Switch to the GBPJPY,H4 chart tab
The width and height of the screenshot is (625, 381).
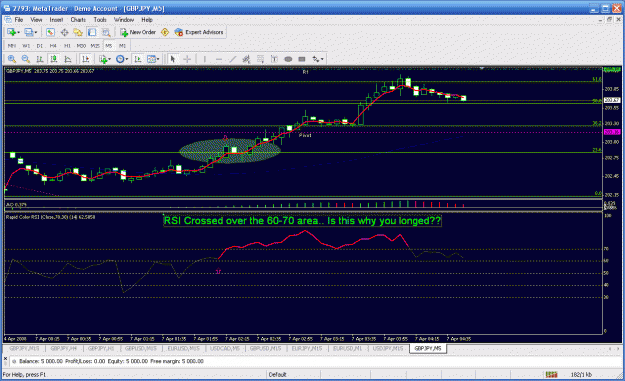pyautogui.click(x=64, y=348)
